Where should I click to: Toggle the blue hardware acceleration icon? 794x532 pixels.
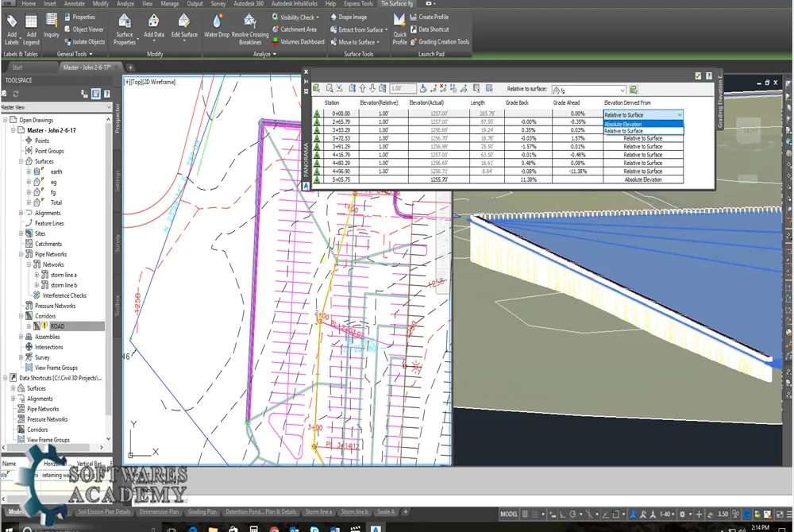click(747, 515)
